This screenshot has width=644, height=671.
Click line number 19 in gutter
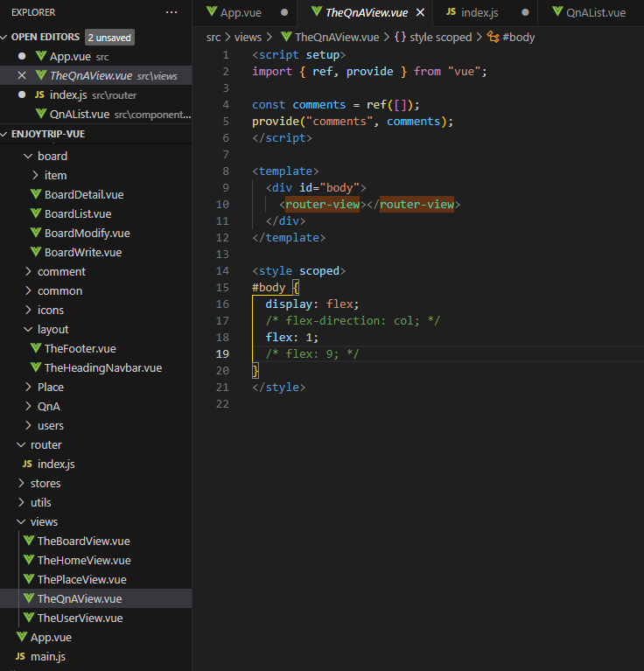(x=222, y=354)
